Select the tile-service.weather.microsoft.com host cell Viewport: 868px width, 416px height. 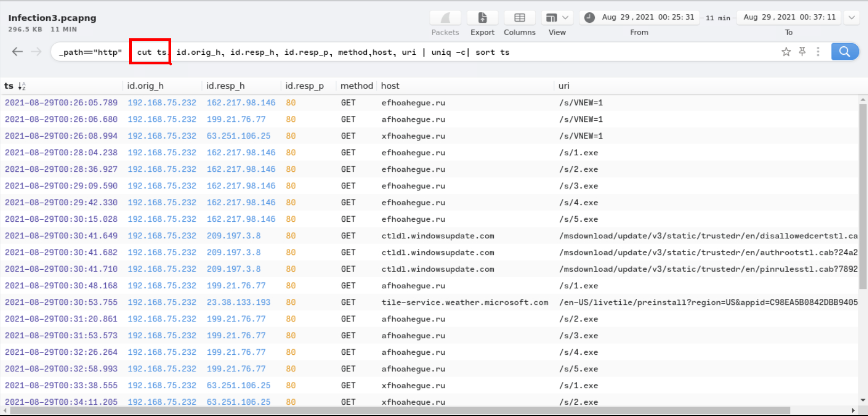(465, 302)
